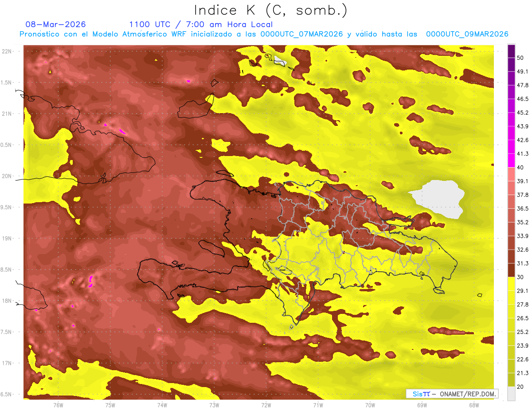Click the "46.5" legend value

pyautogui.click(x=523, y=99)
